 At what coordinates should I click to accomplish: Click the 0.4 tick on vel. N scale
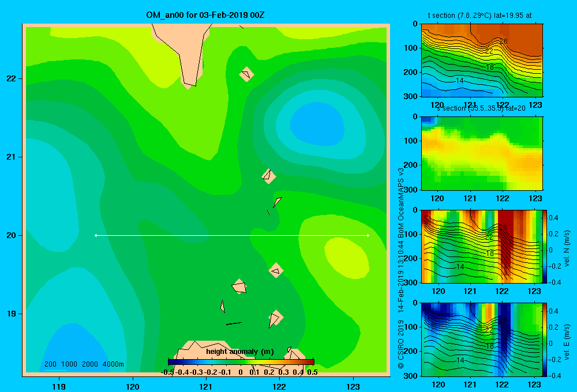(x=553, y=218)
